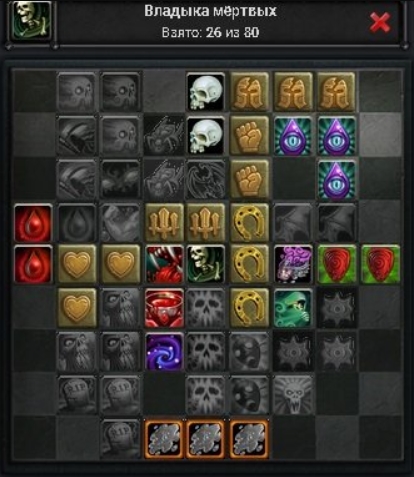Screen dimensions: 414x477
Task: Click the topmost white skull talent
Action: pyautogui.click(x=206, y=92)
